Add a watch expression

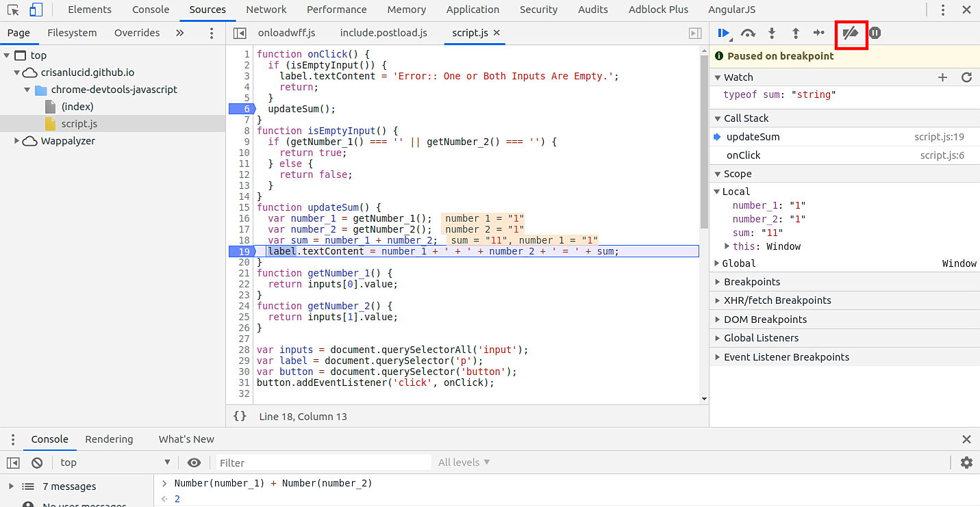(942, 77)
